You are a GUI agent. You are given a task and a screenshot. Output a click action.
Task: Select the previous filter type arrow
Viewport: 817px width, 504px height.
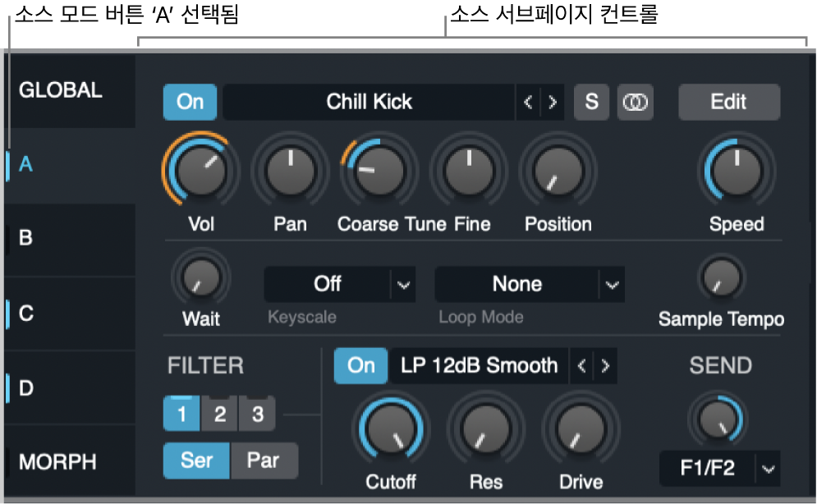coord(581,366)
